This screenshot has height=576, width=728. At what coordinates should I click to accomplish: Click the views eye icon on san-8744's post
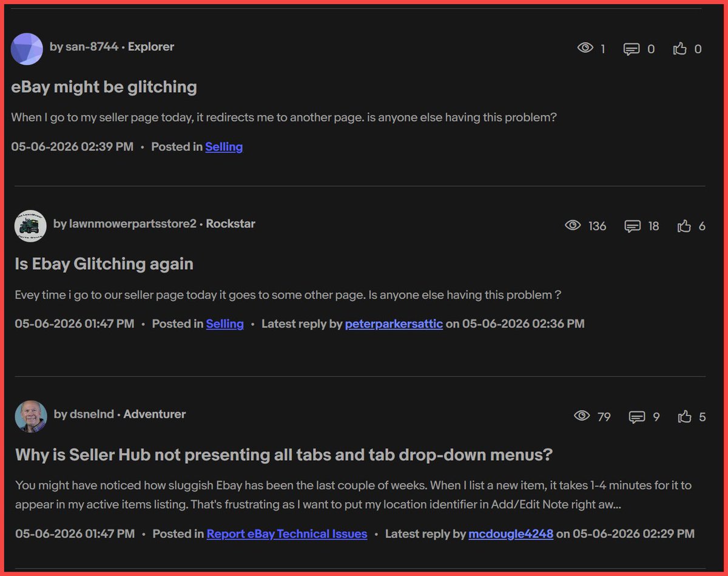(585, 48)
